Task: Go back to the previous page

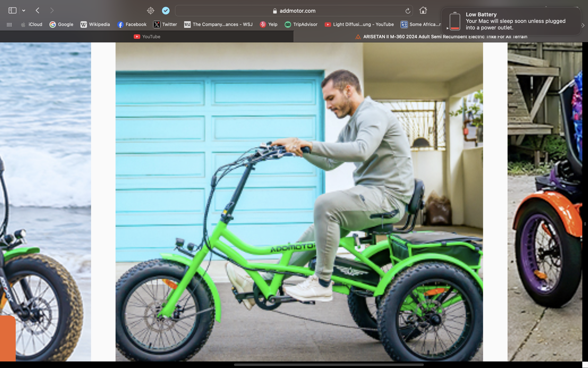Action: tap(37, 11)
